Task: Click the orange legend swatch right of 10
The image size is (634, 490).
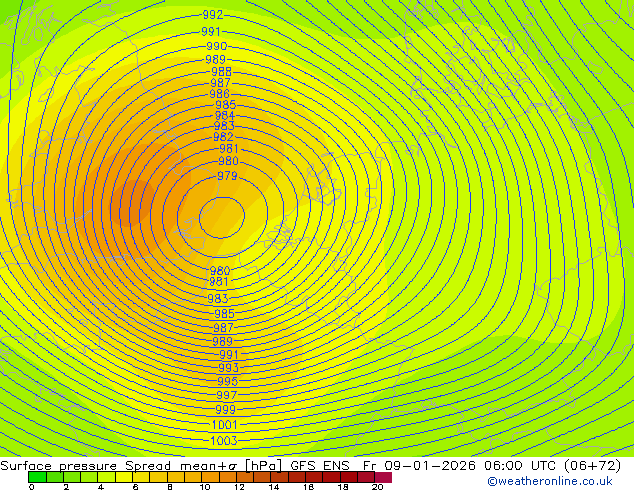Action: click(x=211, y=477)
